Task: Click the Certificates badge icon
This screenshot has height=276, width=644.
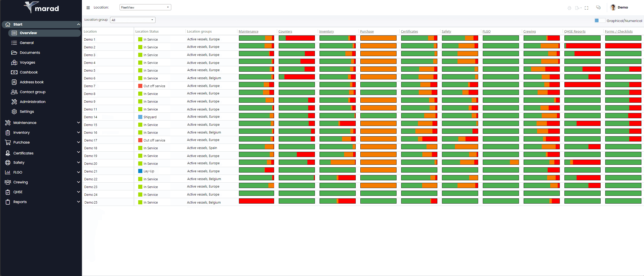Action: tap(8, 153)
